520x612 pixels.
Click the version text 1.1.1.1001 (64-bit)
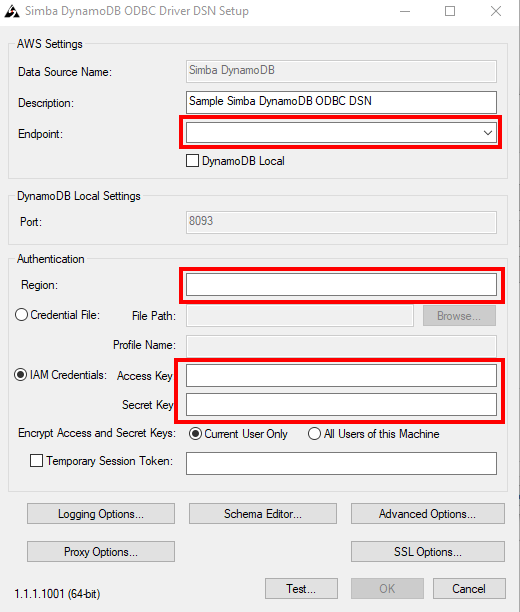(57, 594)
